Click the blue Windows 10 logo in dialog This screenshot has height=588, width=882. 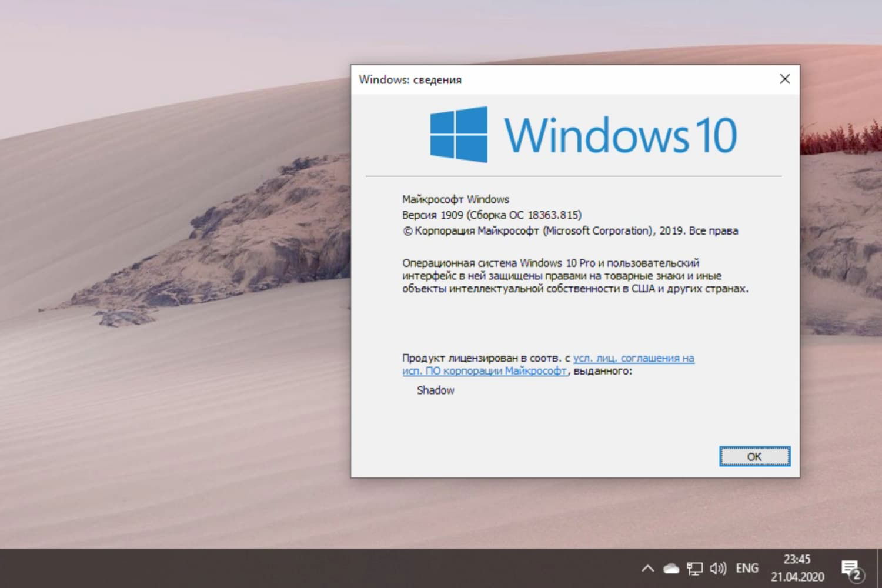pos(619,134)
